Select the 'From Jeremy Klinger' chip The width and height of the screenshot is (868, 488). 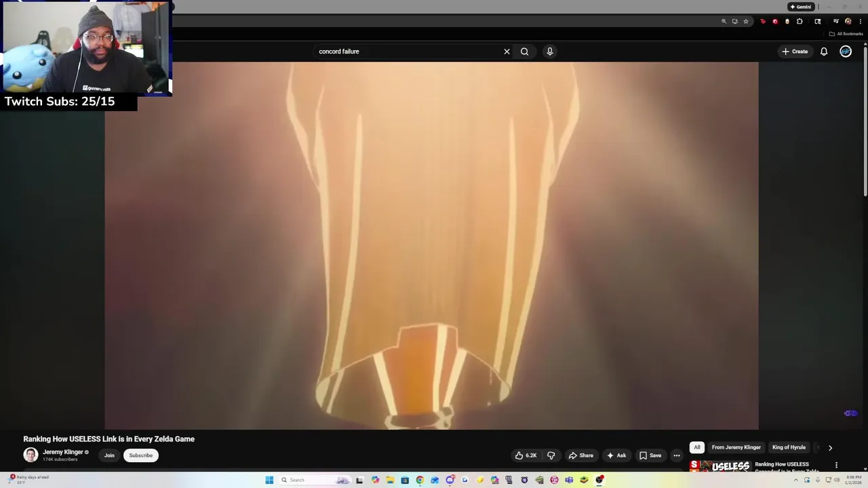point(736,447)
